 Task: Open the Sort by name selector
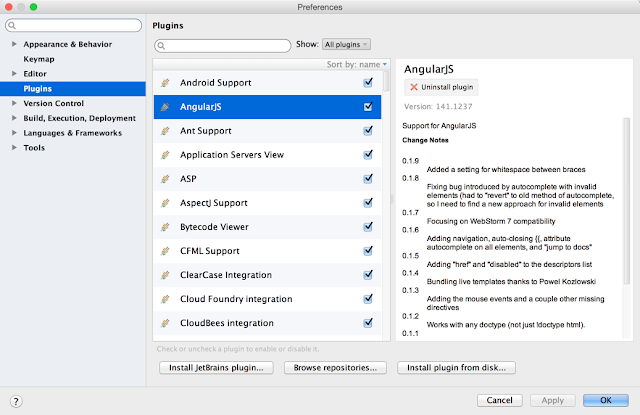point(357,64)
